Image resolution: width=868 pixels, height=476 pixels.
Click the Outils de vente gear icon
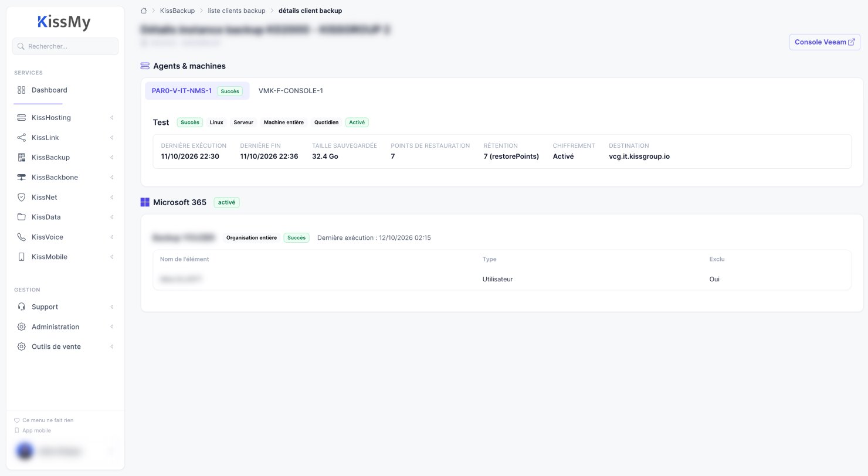click(x=22, y=347)
